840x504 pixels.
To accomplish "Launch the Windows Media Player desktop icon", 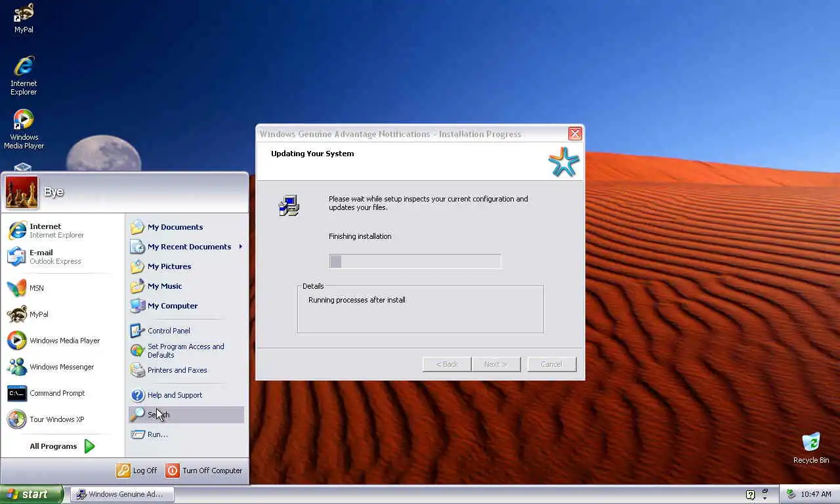I will [x=24, y=129].
